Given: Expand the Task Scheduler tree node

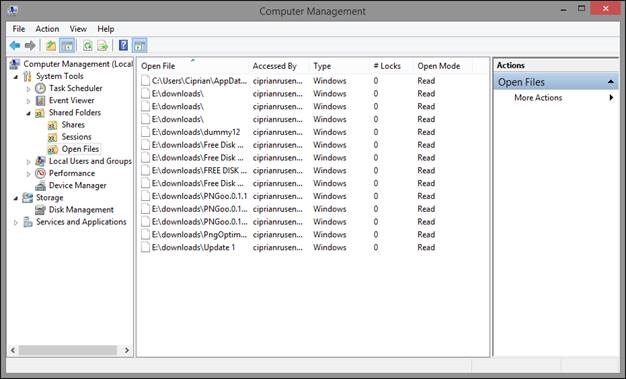Looking at the screenshot, I should click(28, 89).
